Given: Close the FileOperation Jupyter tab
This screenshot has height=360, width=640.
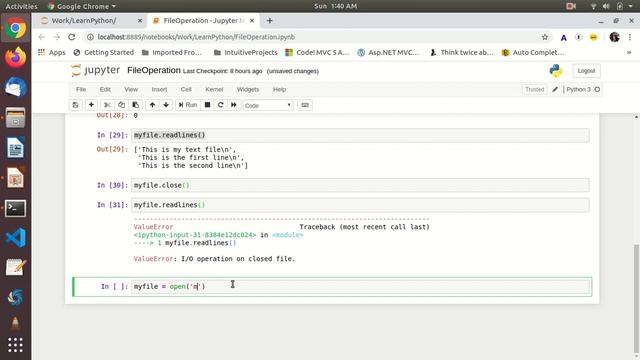Looking at the screenshot, I should pos(252,20).
